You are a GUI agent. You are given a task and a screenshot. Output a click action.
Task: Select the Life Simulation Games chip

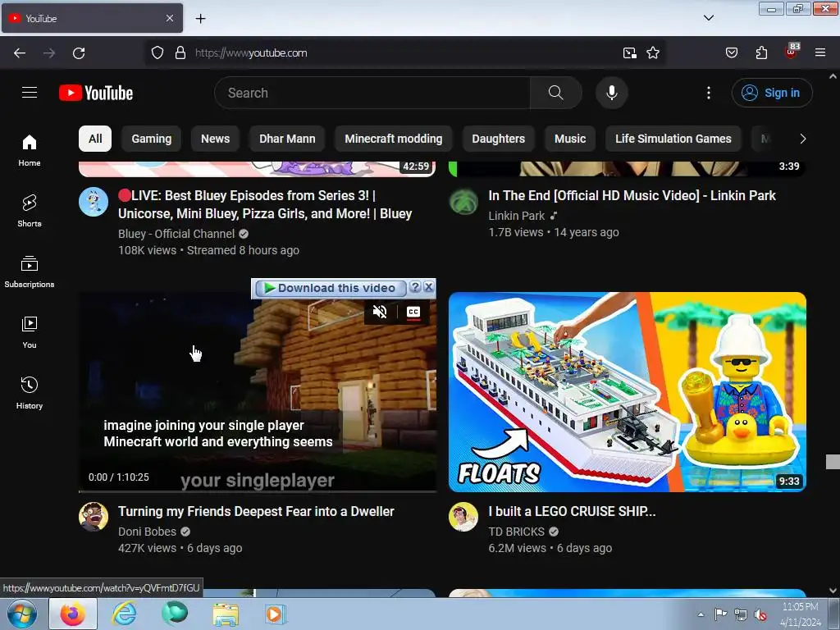pos(673,139)
